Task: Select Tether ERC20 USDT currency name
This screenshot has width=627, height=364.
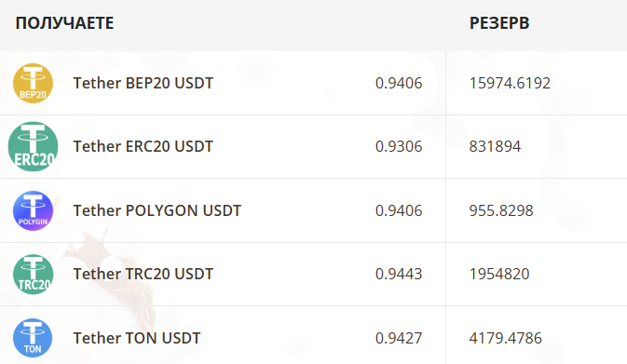Action: [143, 147]
